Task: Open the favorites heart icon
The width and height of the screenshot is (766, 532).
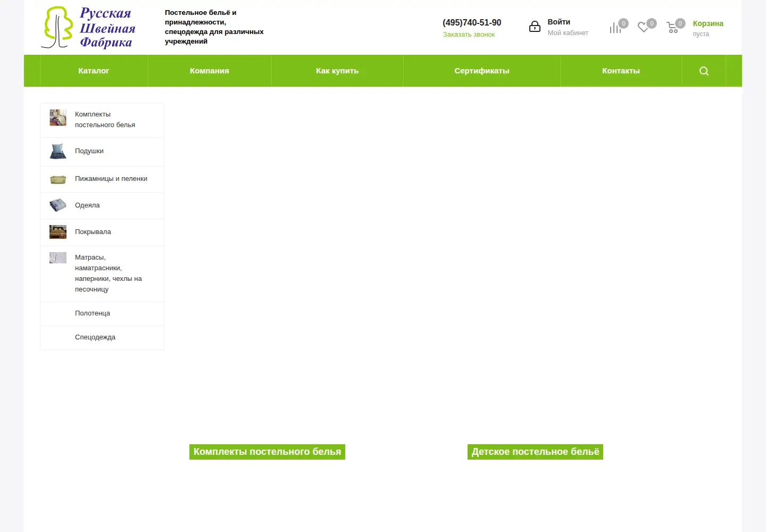Action: (643, 28)
